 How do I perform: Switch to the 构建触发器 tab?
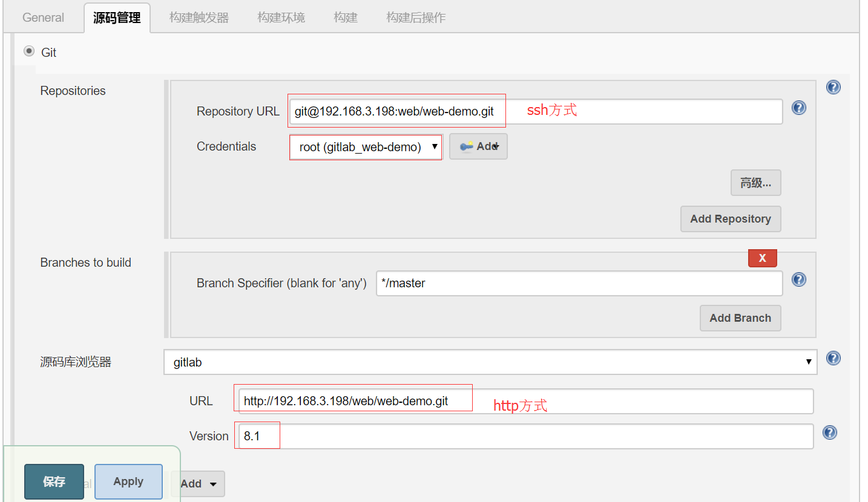199,17
